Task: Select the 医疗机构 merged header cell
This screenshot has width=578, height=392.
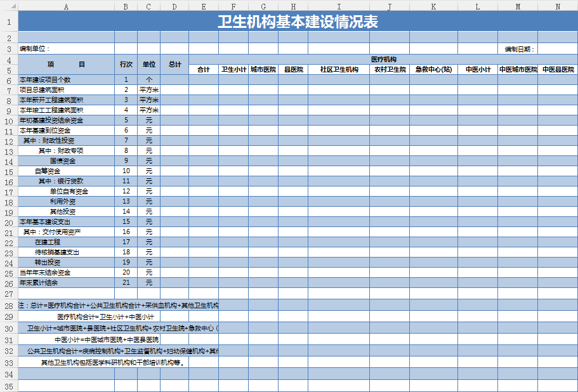Action: pyautogui.click(x=383, y=60)
